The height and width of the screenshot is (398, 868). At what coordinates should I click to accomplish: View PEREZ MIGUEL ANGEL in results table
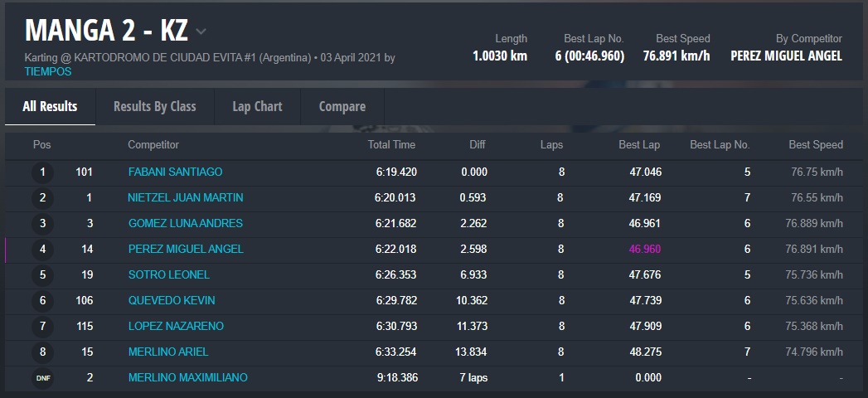pyautogui.click(x=186, y=249)
